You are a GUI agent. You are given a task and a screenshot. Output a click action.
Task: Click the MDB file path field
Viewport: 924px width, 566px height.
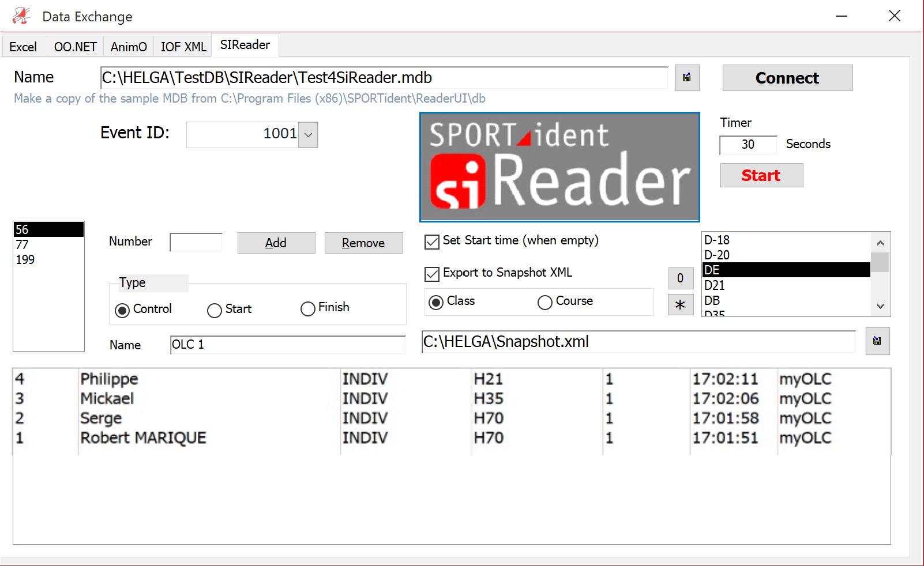384,77
